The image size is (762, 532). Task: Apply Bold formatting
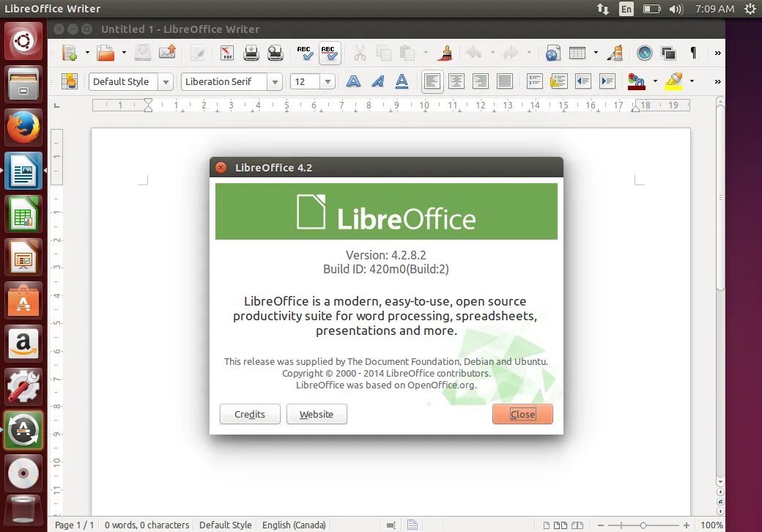coord(353,81)
